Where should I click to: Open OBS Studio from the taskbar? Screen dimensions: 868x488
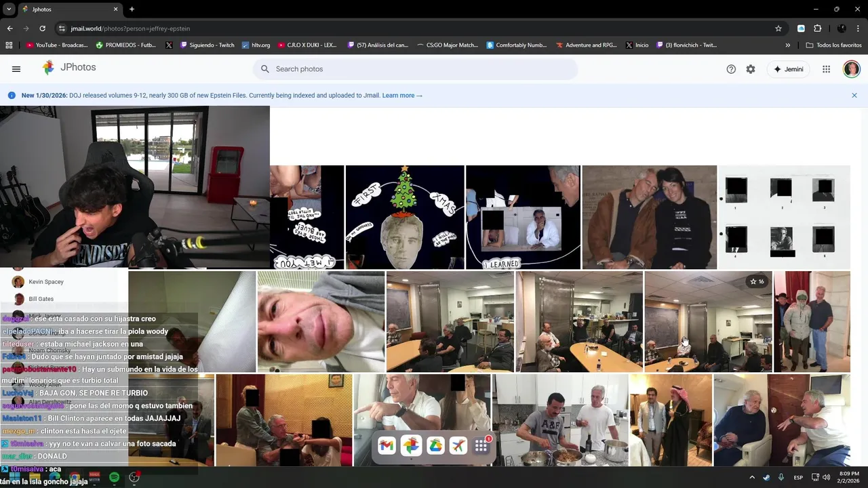tap(134, 477)
